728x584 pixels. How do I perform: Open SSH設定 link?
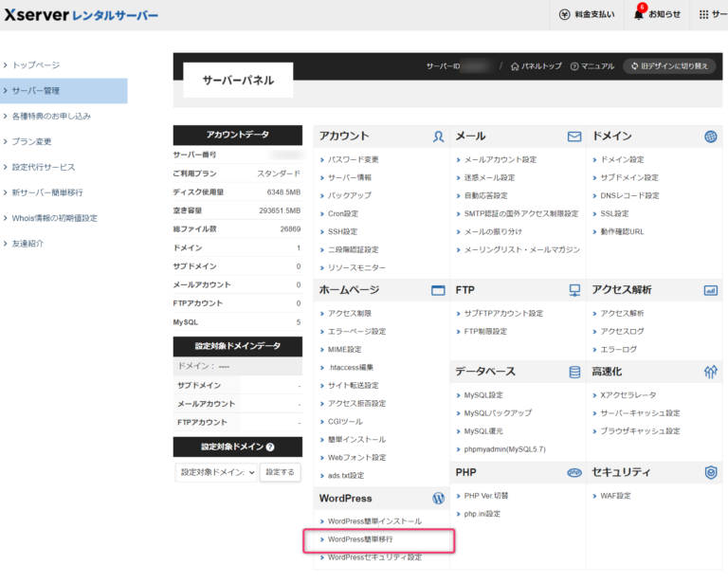[342, 232]
